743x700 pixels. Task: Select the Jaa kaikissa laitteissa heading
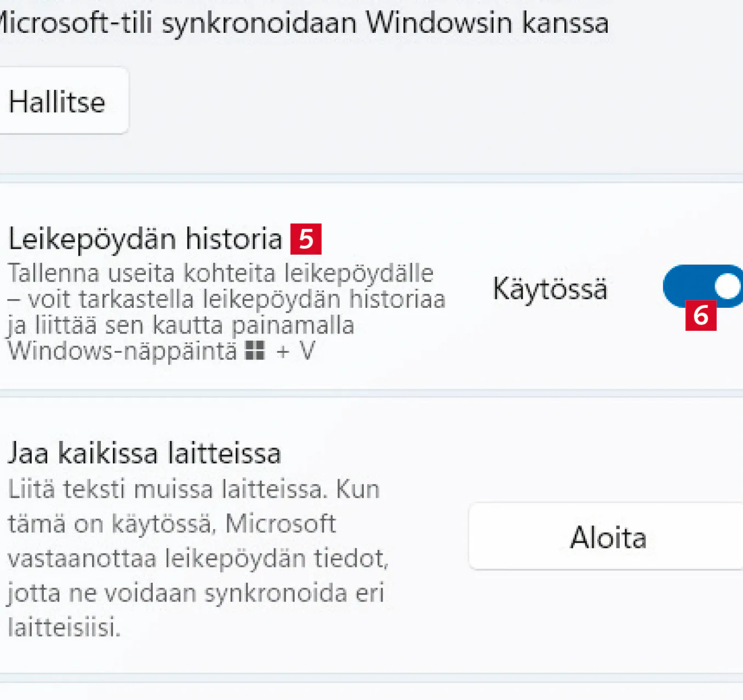tap(144, 454)
